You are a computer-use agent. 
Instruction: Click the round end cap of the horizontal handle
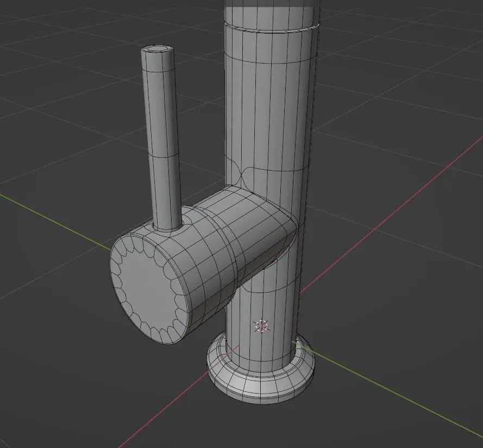pos(149,290)
